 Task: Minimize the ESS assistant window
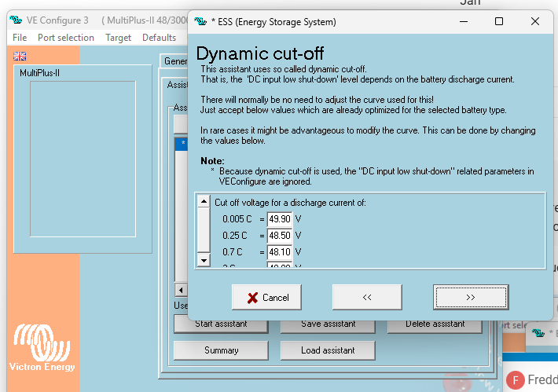[x=464, y=22]
